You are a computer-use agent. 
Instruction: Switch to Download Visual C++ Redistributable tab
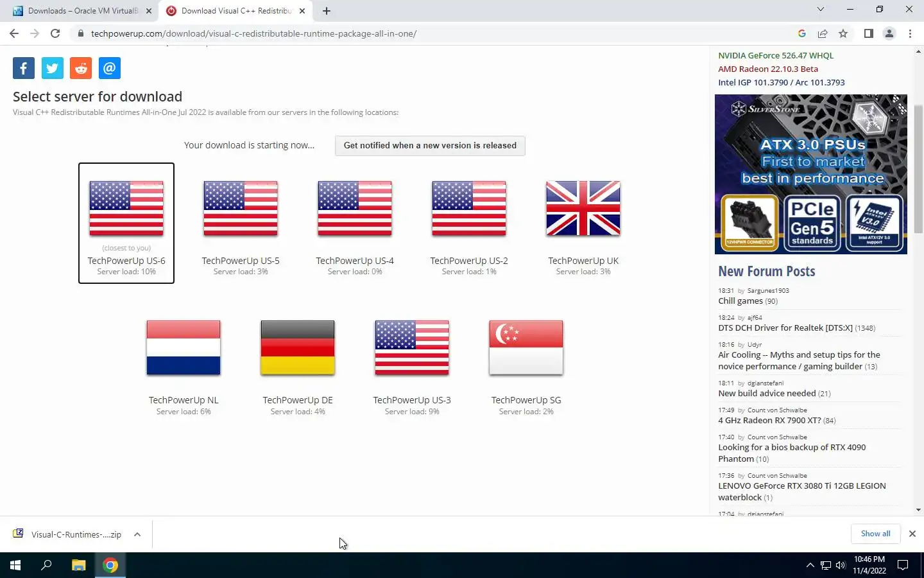point(235,11)
